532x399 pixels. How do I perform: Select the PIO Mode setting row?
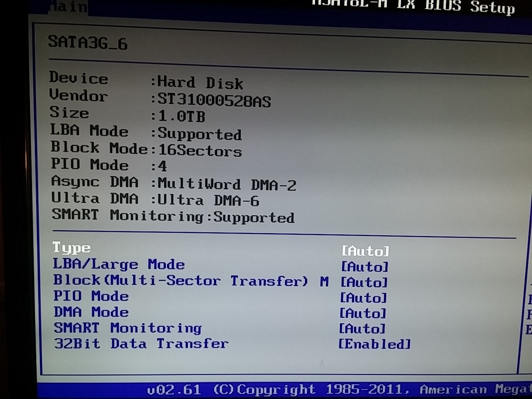[91, 296]
